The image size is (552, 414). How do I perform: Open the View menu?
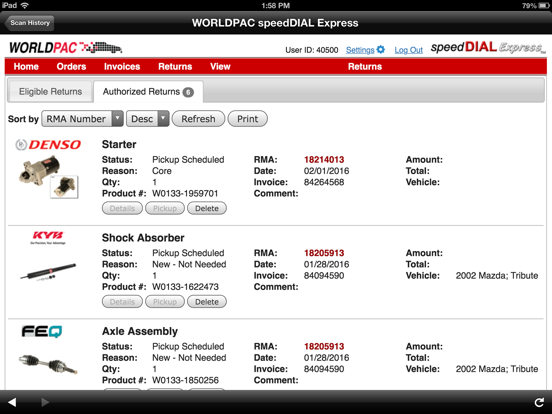click(x=220, y=67)
